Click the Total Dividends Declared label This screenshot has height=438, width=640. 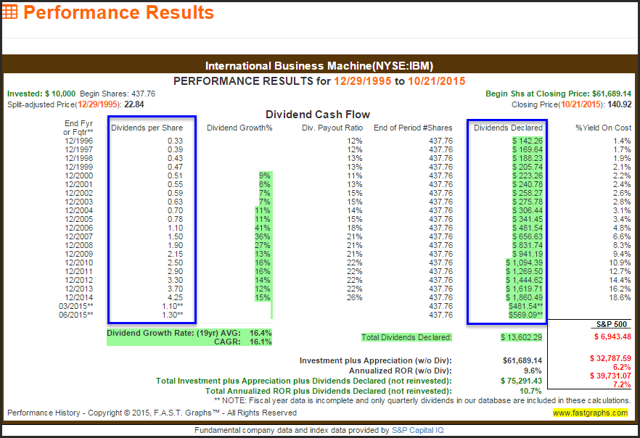point(407,337)
